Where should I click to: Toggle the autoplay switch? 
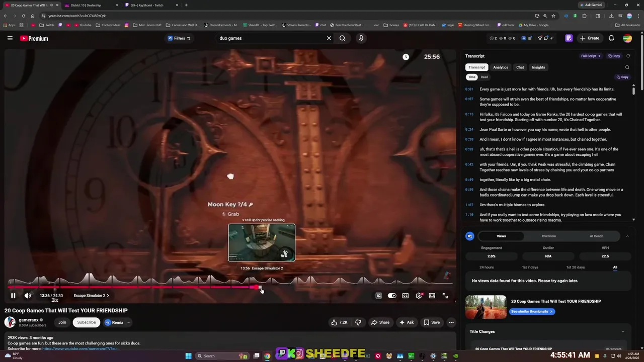392,296
